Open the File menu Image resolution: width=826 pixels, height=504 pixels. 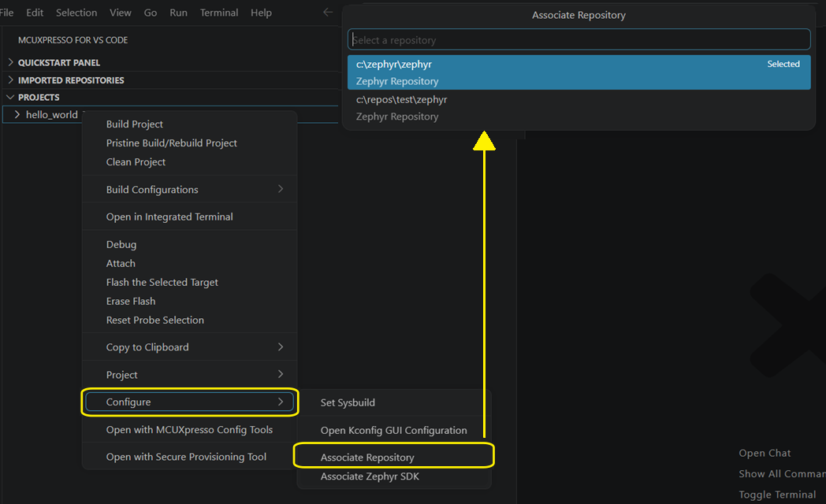6,13
